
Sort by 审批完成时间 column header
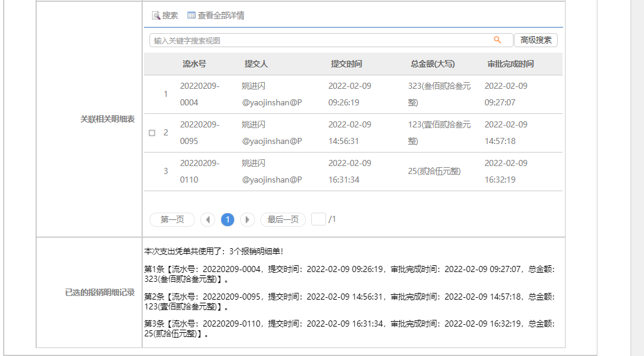[x=510, y=64]
